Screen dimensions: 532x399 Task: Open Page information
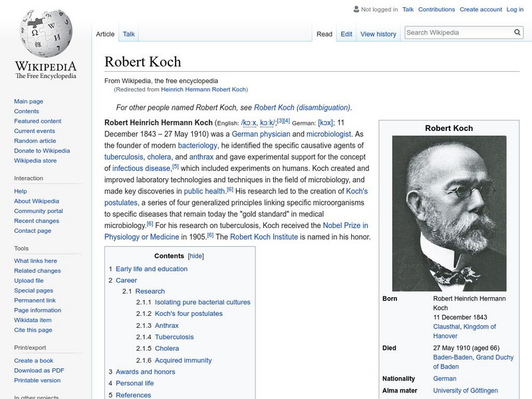(38, 310)
